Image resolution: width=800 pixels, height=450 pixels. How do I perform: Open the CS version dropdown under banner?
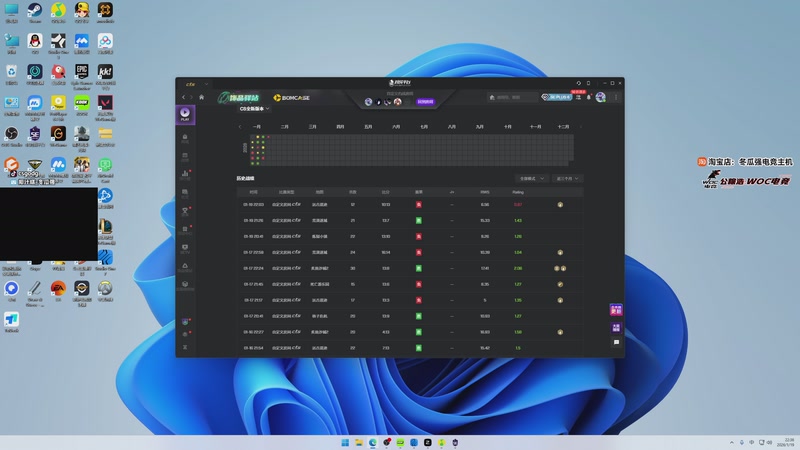coord(254,109)
